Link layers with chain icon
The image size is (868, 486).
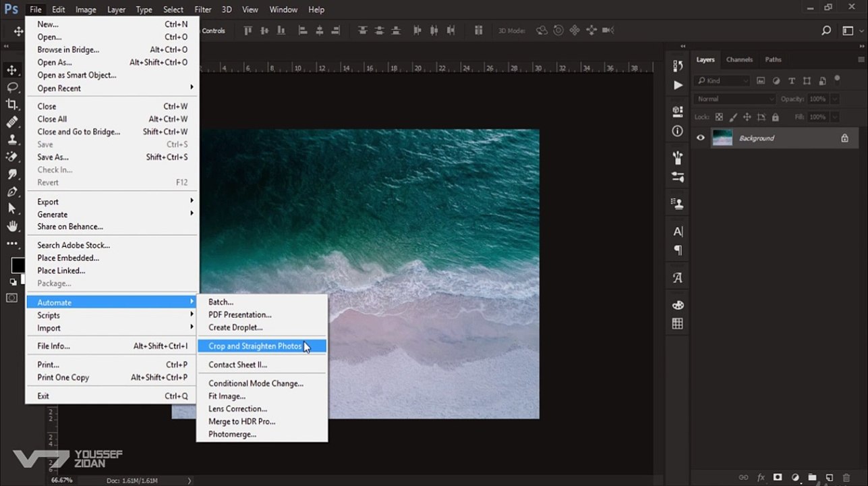744,477
